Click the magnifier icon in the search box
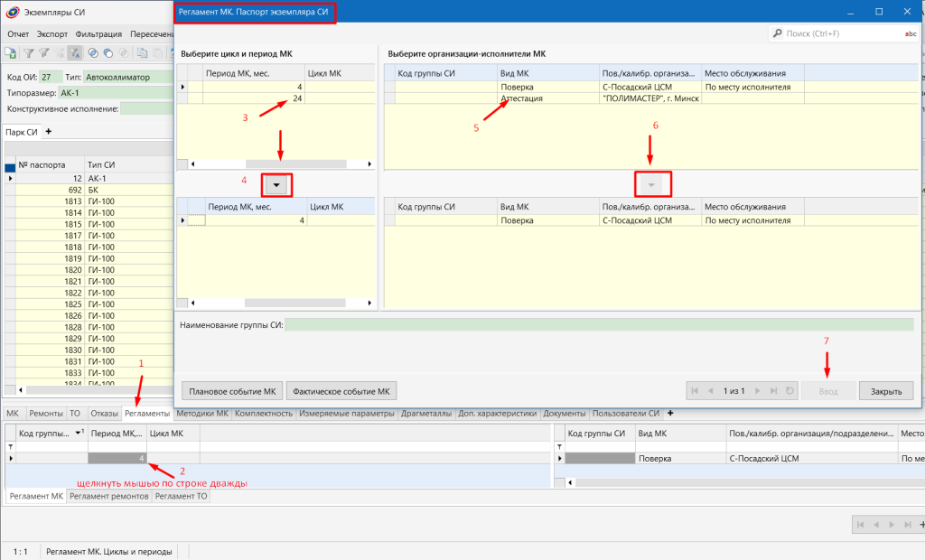925x560 pixels. (778, 33)
